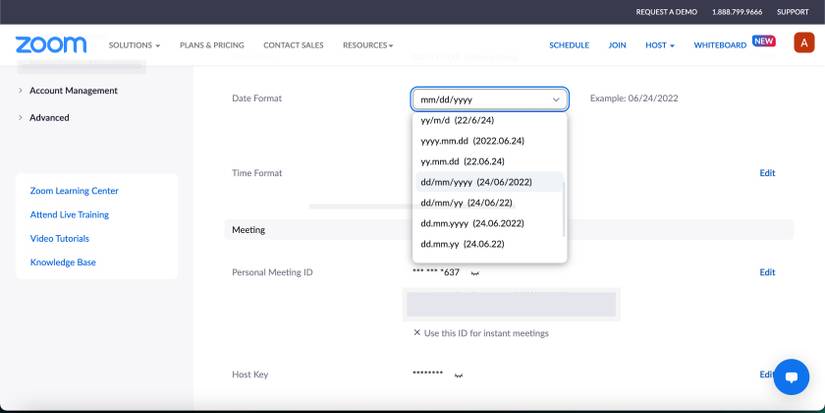This screenshot has width=825, height=413.
Task: Click the Use this ID for instant meetings text
Action: [x=486, y=333]
